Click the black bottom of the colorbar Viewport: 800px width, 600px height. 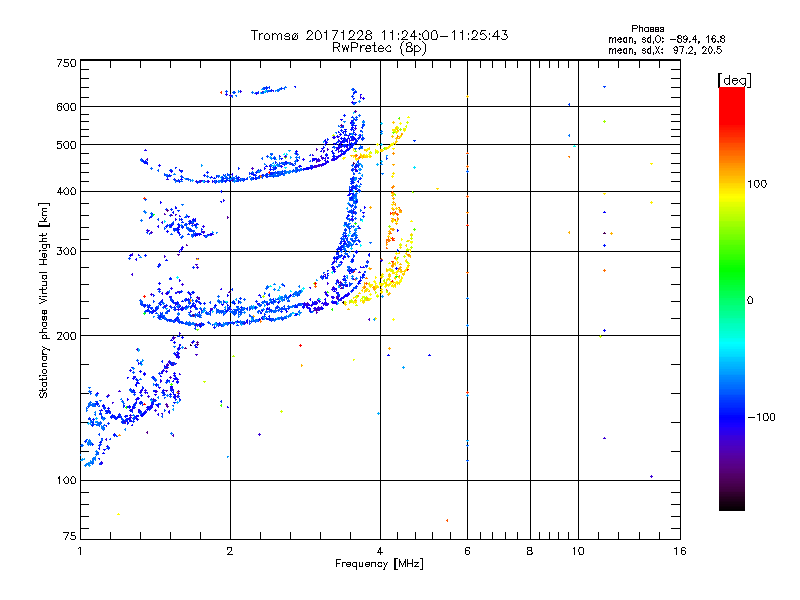coord(732,503)
